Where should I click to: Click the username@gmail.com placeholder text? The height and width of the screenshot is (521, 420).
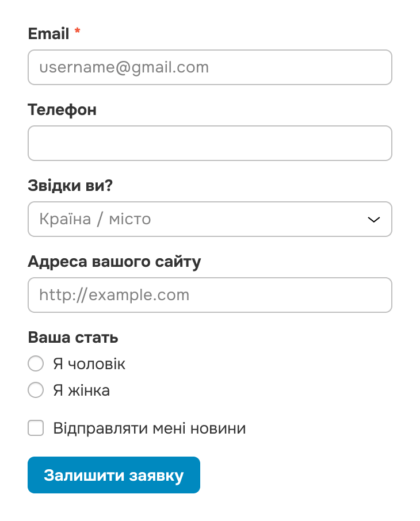coord(124,67)
